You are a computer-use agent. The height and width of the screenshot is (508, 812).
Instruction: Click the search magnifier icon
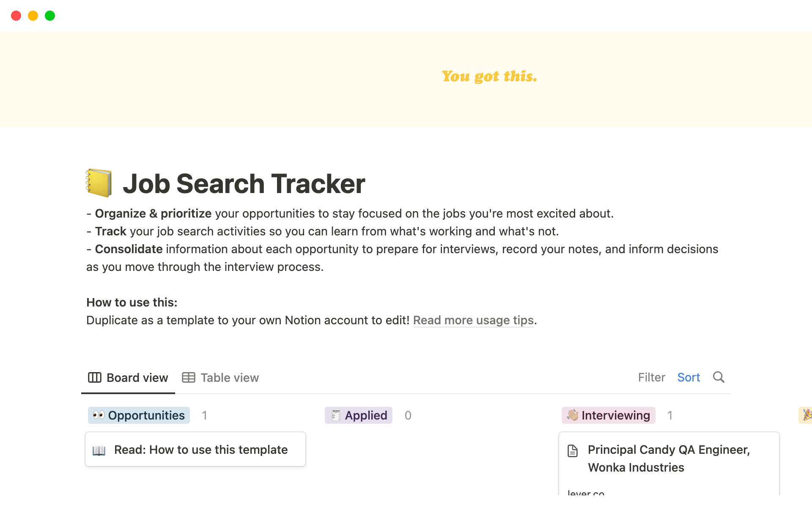pos(719,377)
